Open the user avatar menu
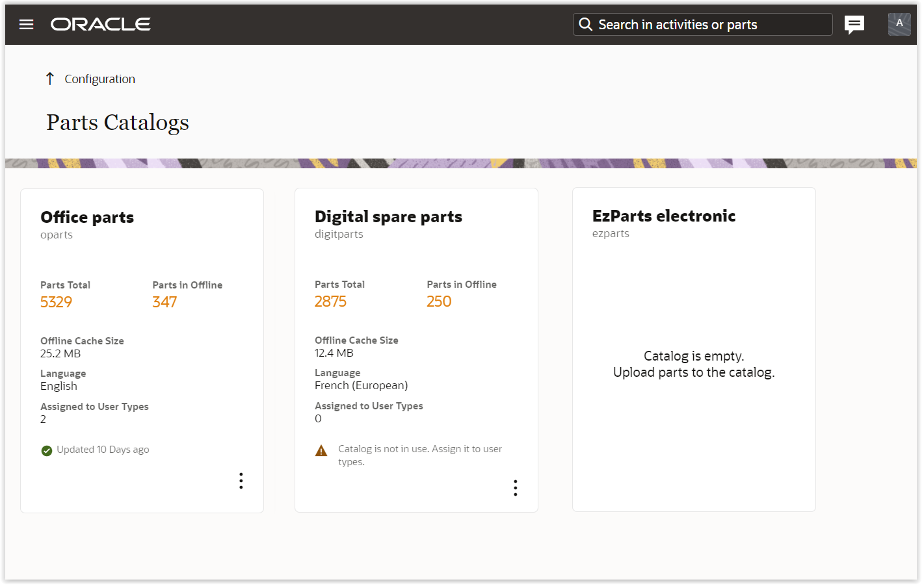This screenshot has width=924, height=588. point(899,25)
